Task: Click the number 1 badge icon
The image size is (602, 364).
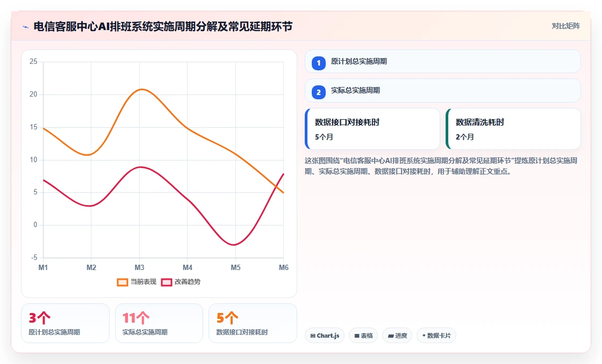Action: coord(319,63)
